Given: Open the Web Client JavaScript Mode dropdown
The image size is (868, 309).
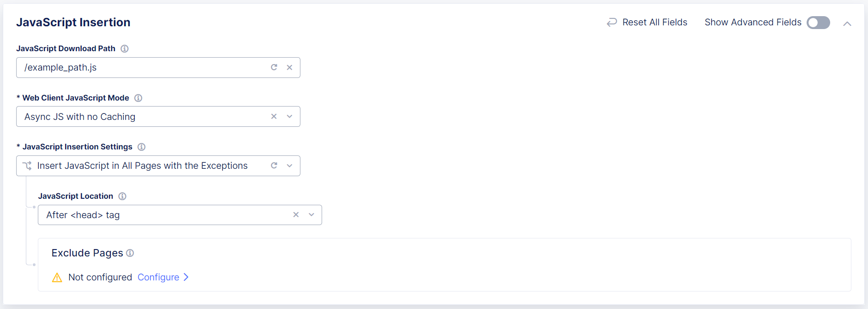Looking at the screenshot, I should point(289,116).
